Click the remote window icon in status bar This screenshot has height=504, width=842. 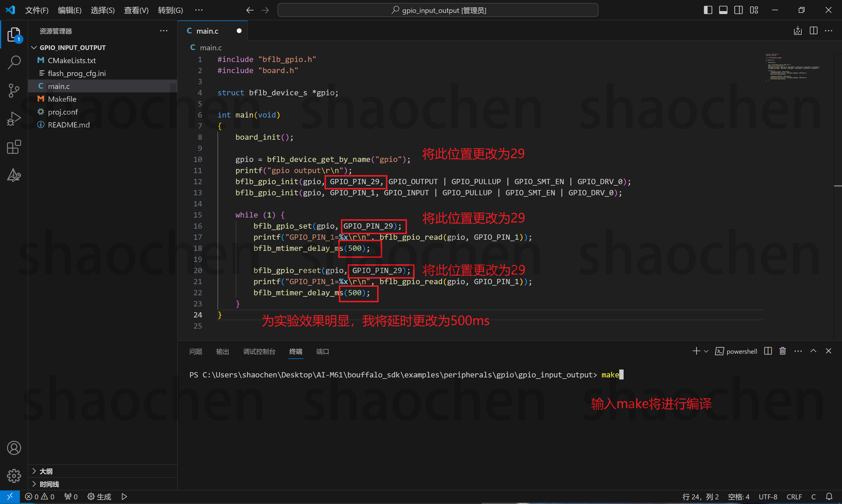tap(10, 496)
